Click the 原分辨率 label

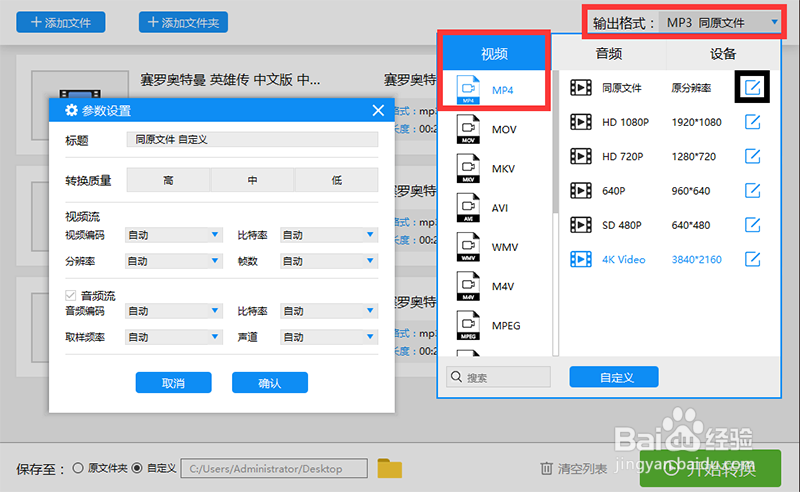coord(691,88)
